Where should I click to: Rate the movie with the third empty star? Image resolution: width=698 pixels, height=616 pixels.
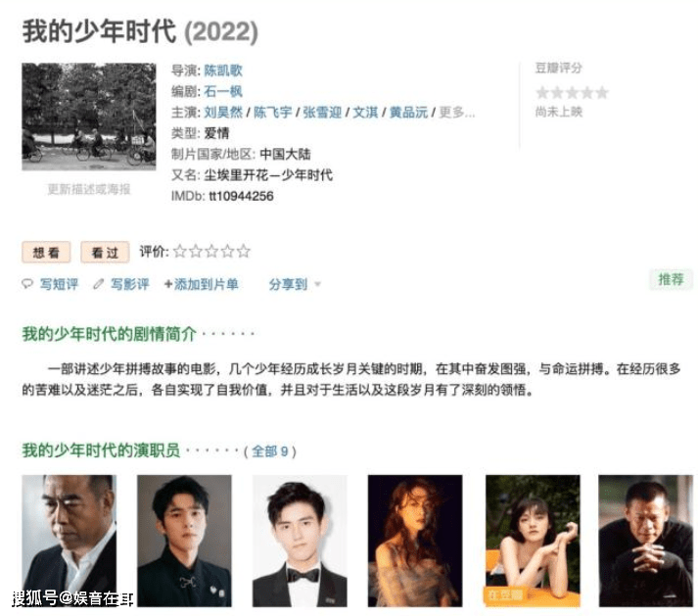coord(211,252)
